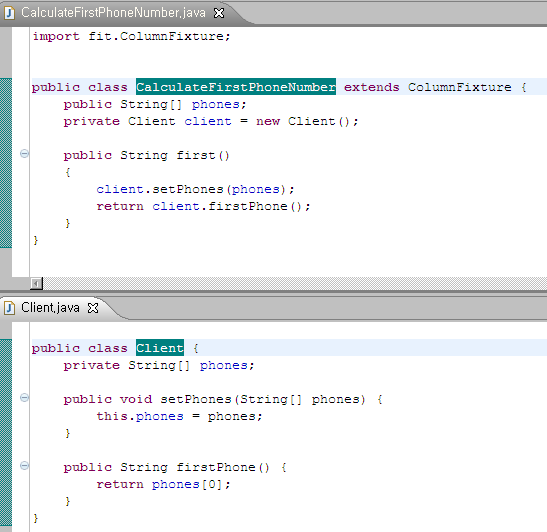Click 'public String[] phones;' declaration
The width and height of the screenshot is (547, 532).
pyautogui.click(x=155, y=104)
